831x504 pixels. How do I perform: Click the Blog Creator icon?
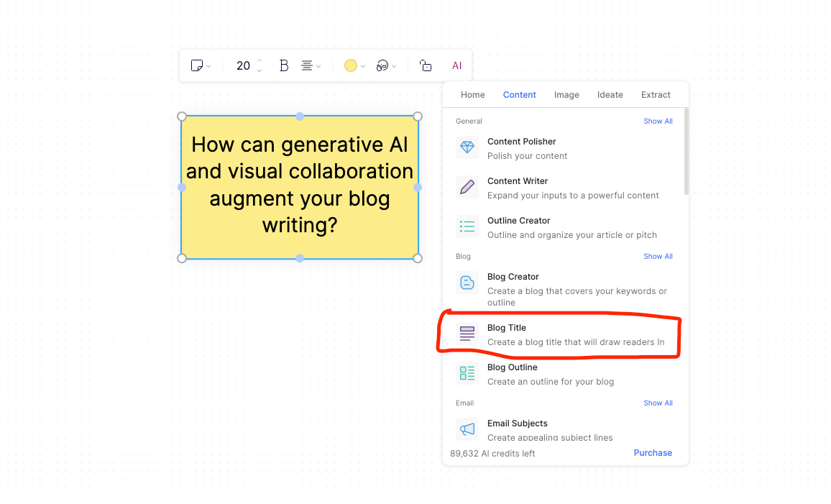[x=467, y=283]
